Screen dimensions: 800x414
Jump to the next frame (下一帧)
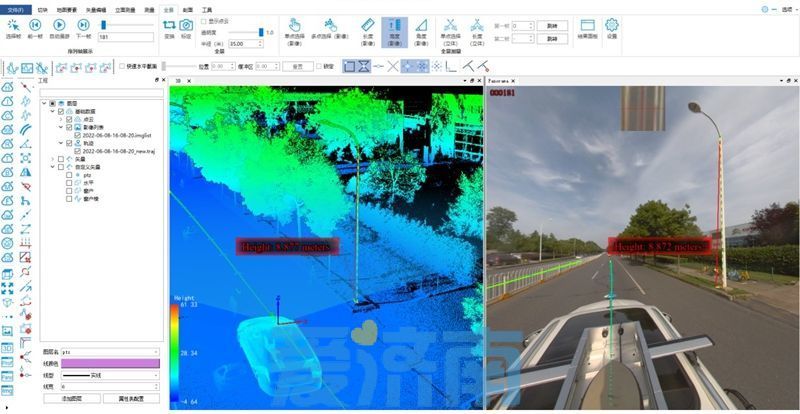pos(84,25)
